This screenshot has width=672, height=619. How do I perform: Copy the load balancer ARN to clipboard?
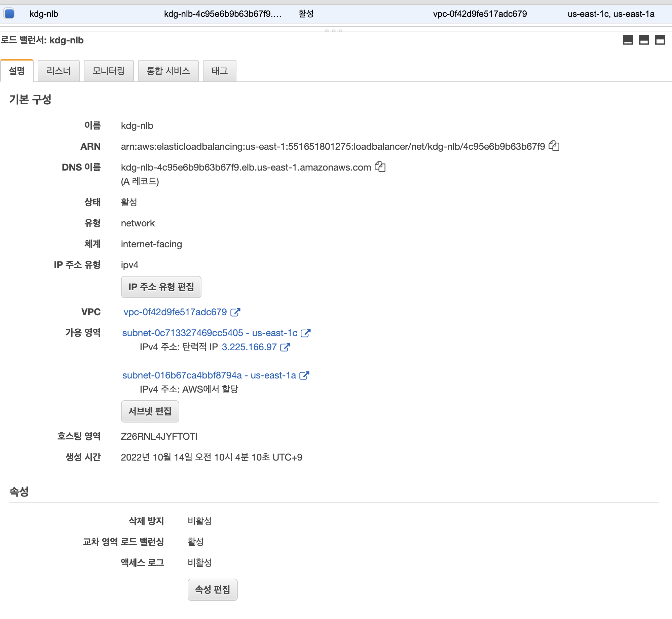[554, 146]
